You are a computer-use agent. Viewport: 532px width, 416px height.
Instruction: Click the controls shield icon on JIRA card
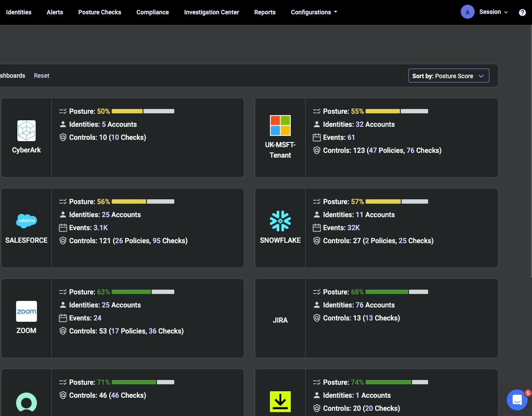317,318
